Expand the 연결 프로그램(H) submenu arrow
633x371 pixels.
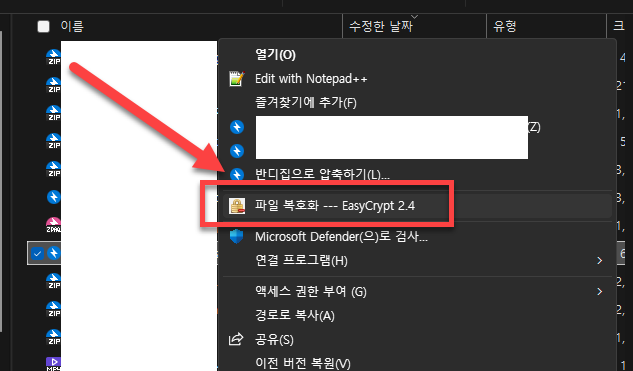tap(599, 261)
